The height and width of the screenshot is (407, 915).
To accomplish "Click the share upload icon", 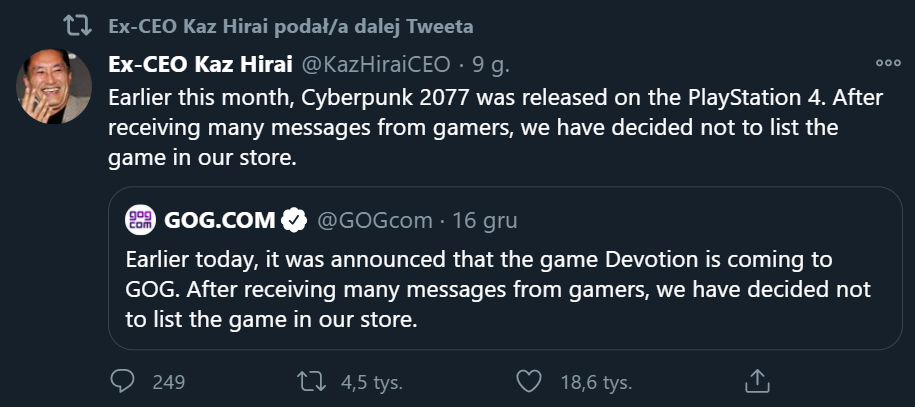I will point(757,381).
